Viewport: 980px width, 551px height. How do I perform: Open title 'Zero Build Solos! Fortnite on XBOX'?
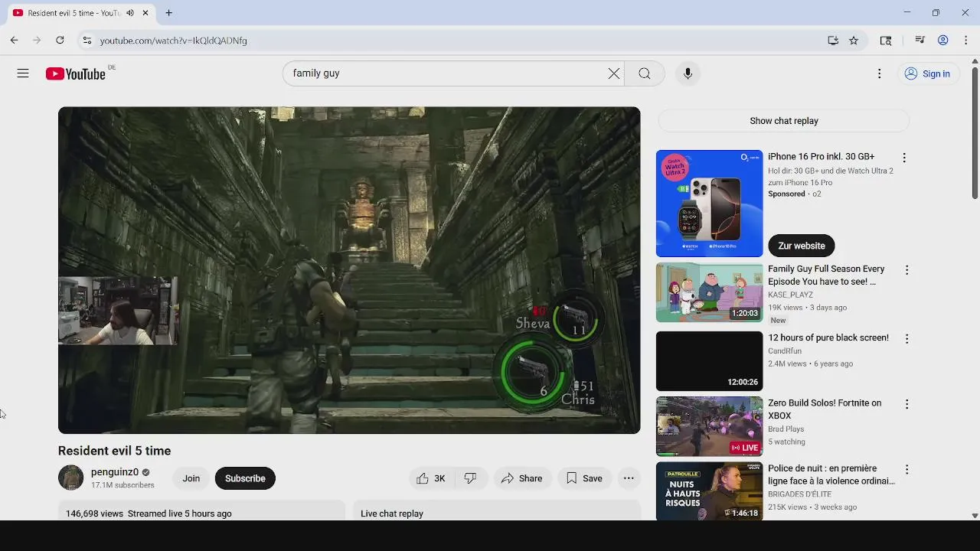(825, 409)
